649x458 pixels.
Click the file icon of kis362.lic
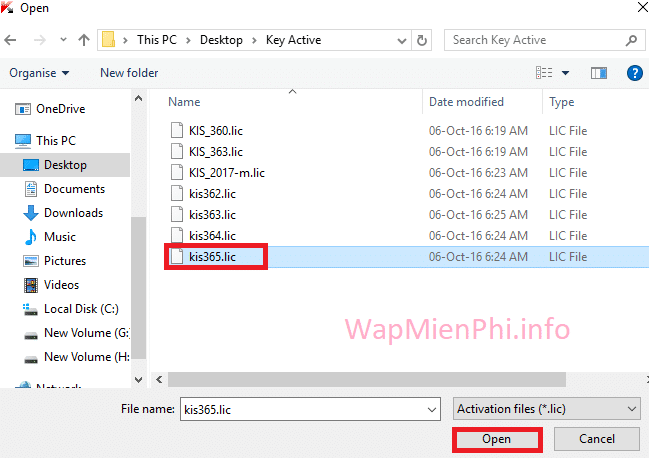[x=177, y=194]
